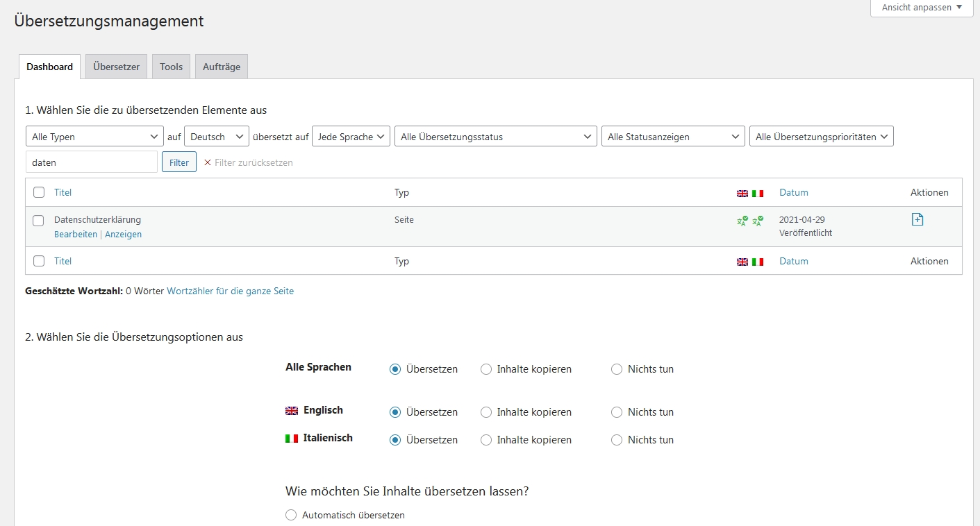Click the UK flag in the table footer
This screenshot has width=980, height=526.
click(x=742, y=262)
